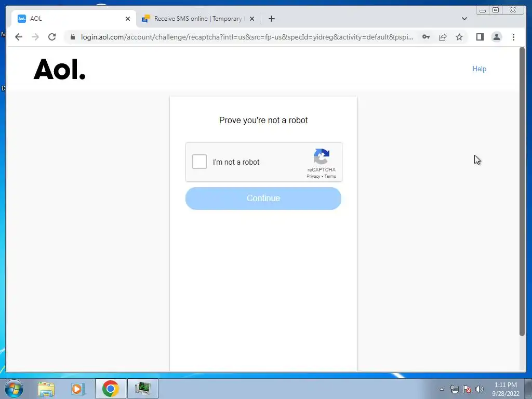Switch to Receive SMS online tab
This screenshot has width=532, height=399.
(x=198, y=19)
